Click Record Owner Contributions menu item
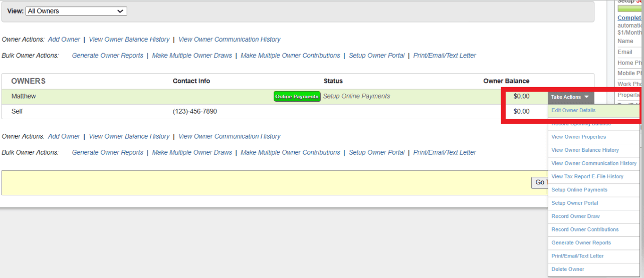 pos(585,229)
